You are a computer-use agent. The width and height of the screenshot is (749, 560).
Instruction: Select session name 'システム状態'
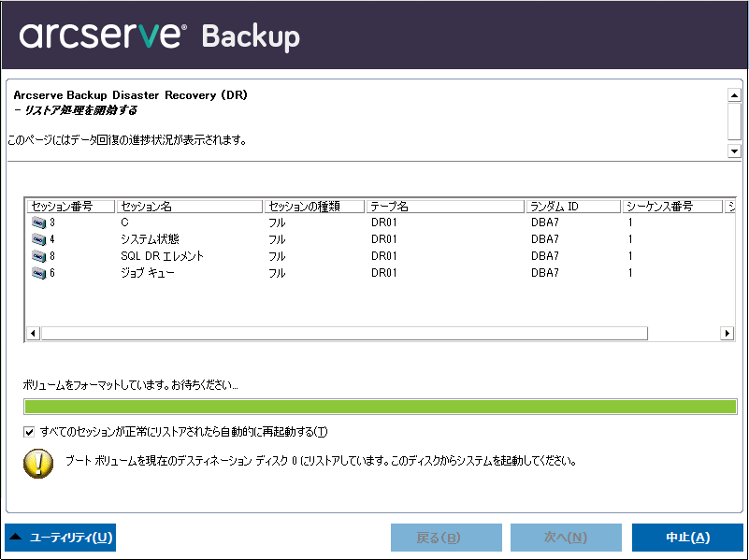(x=150, y=239)
